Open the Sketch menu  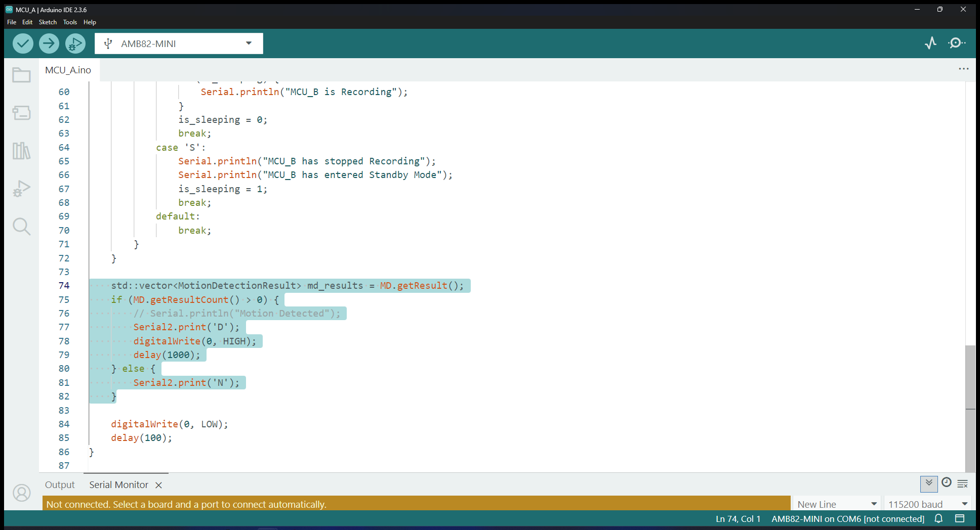click(x=48, y=22)
